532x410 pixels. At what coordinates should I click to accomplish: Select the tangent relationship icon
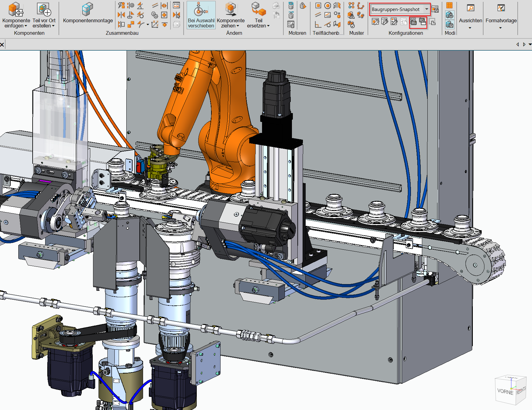[140, 15]
